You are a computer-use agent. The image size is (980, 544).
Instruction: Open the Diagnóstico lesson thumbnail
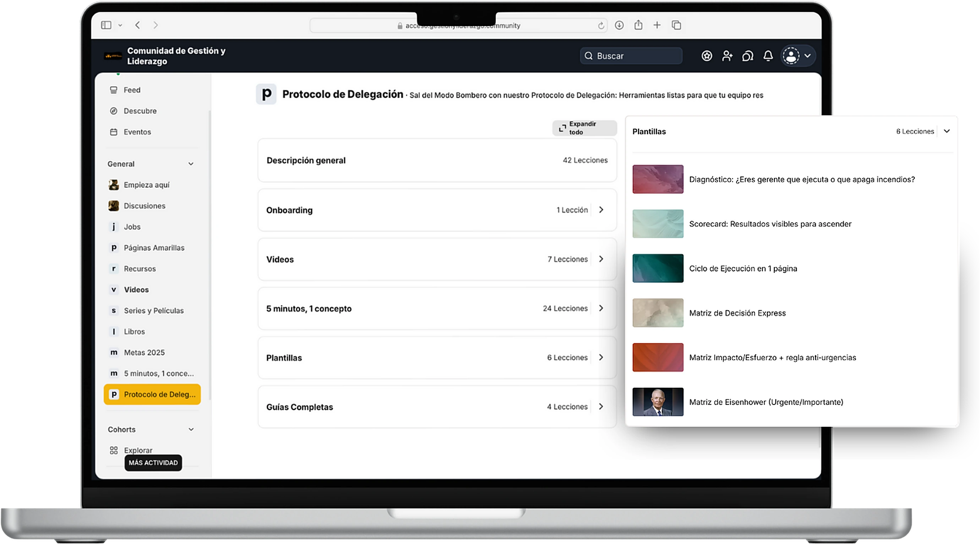point(658,179)
